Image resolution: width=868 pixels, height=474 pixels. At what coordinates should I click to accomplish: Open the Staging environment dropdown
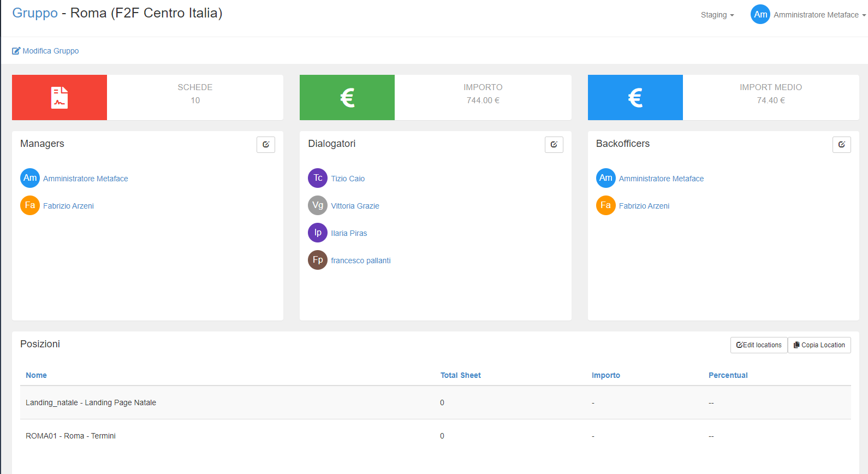717,15
